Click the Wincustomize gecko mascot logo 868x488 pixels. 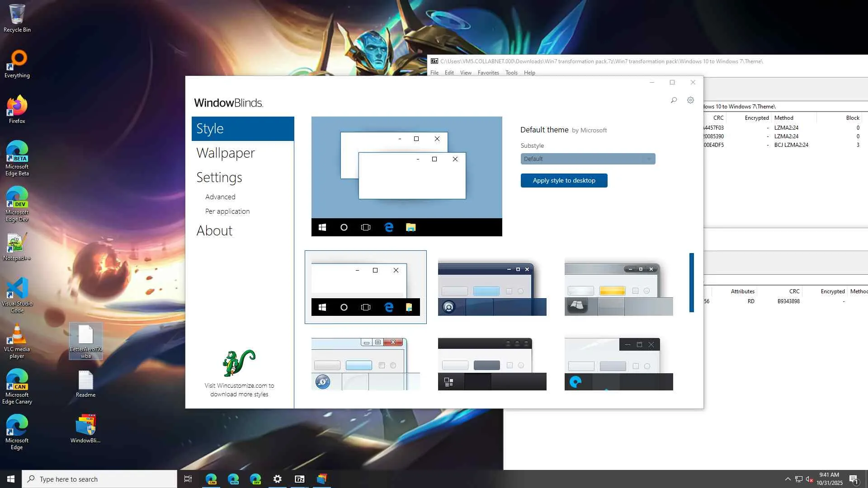tap(239, 362)
